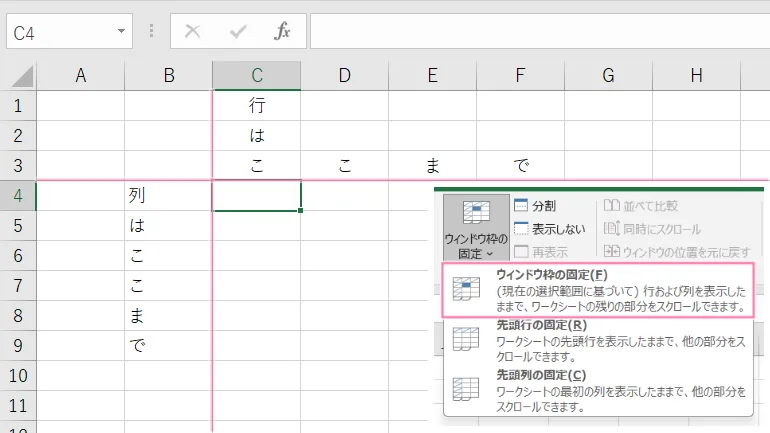This screenshot has height=433, width=770.
Task: Click the 分割 split icon
Action: (x=521, y=205)
